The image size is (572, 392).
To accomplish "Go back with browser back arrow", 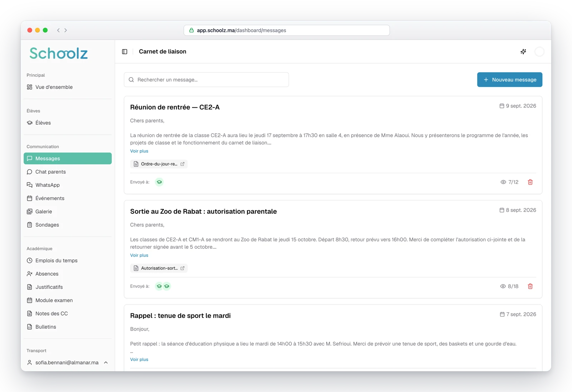I will tap(58, 30).
